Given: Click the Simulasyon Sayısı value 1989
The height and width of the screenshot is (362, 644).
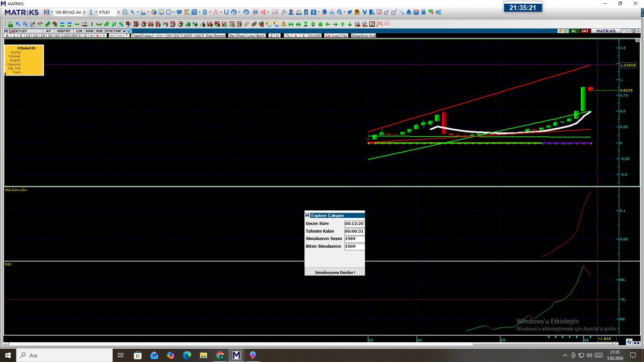Looking at the screenshot, I should (354, 239).
